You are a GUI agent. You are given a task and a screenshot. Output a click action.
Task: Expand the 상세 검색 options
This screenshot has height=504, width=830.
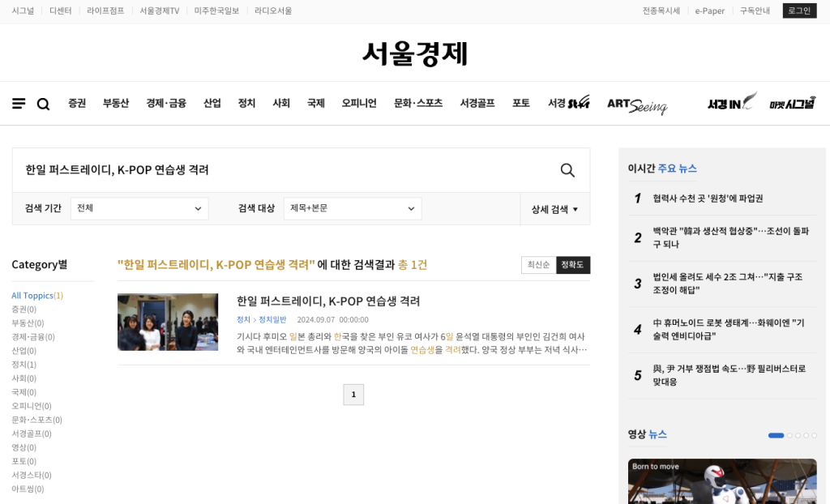[554, 209]
